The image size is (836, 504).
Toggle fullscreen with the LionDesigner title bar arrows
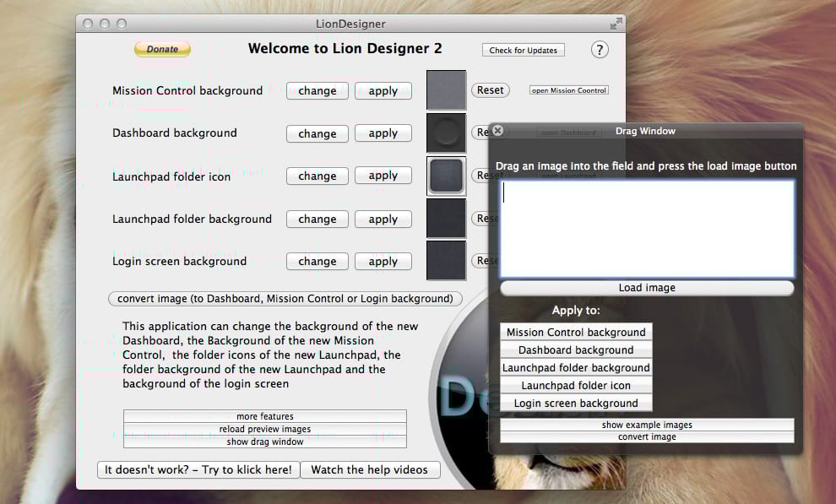616,24
